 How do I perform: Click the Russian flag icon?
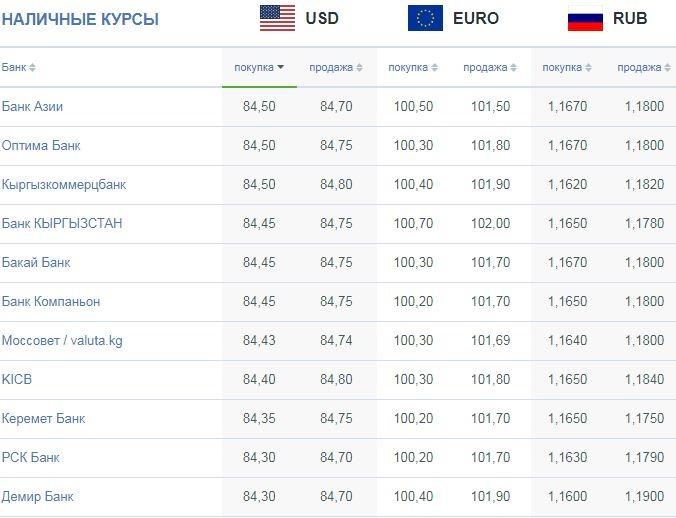tap(585, 18)
